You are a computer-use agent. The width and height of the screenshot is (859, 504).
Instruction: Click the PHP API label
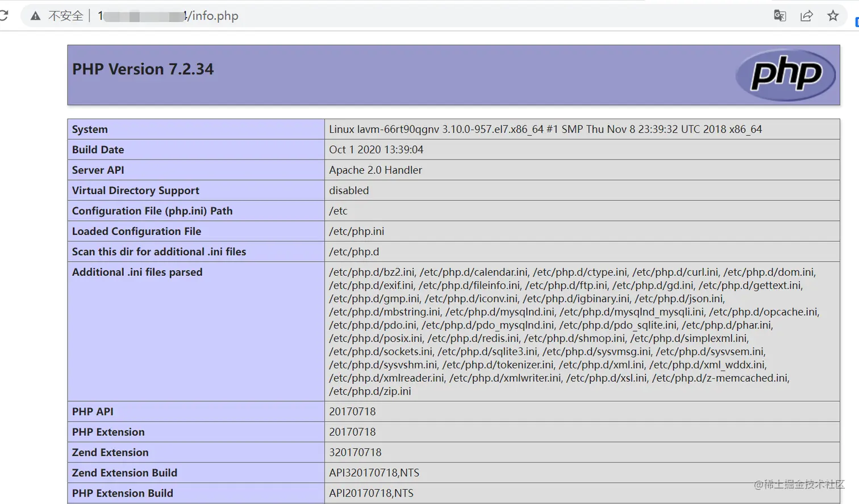(x=93, y=412)
